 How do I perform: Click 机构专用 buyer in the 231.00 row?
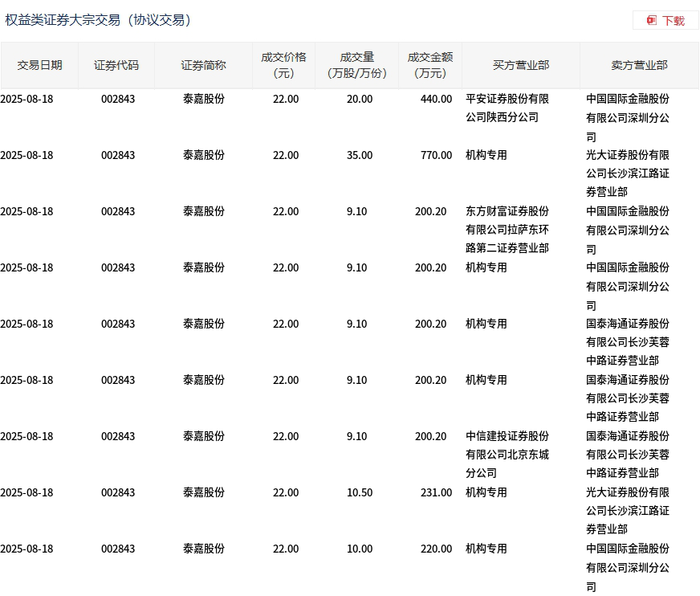tap(486, 493)
